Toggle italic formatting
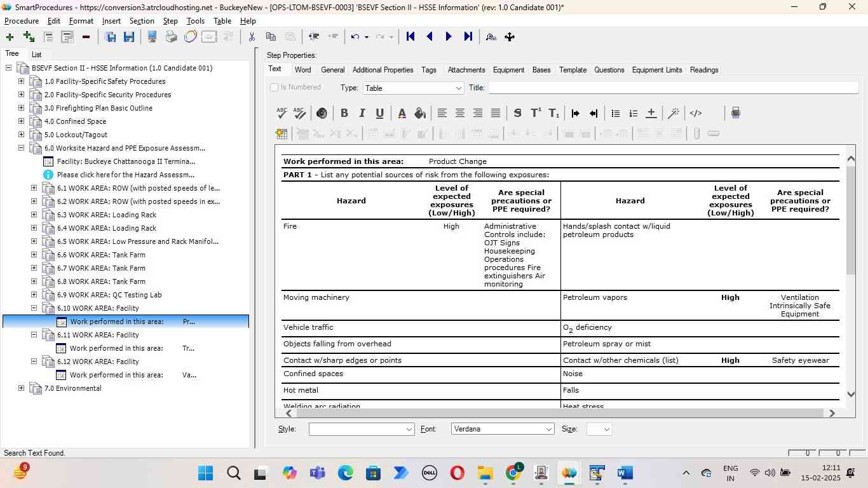Image resolution: width=868 pixels, height=488 pixels. point(362,113)
